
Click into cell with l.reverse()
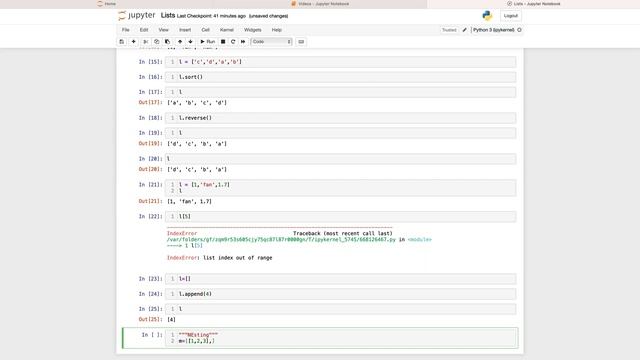[340, 118]
